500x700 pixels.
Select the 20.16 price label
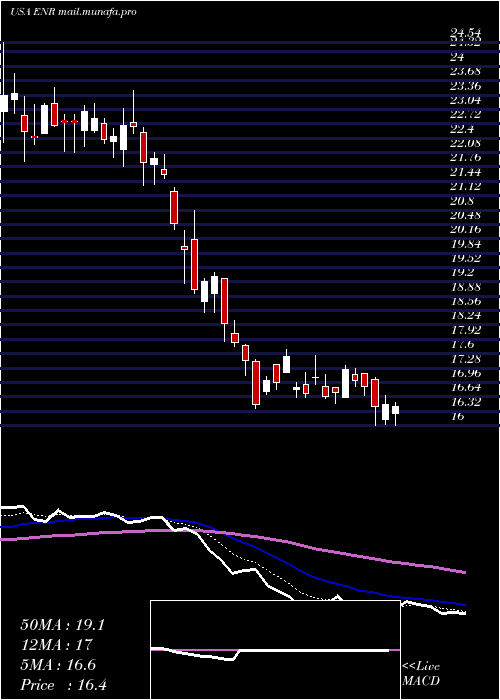click(465, 229)
